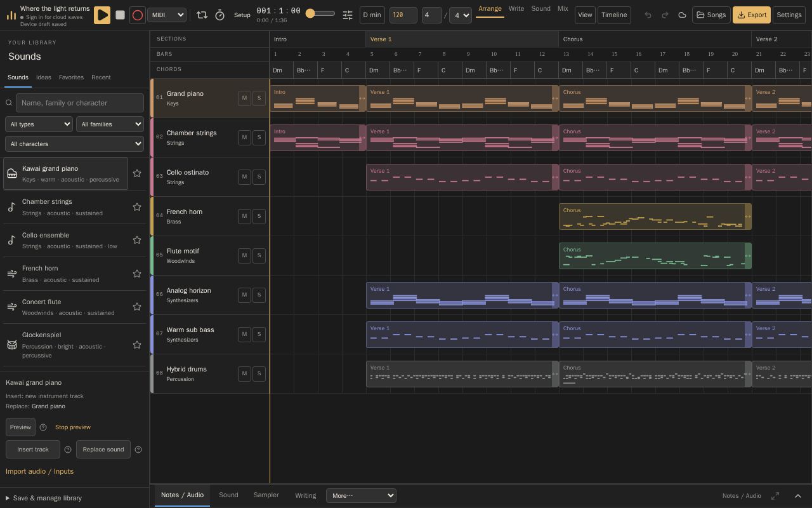Expand bottom panel to full size
The width and height of the screenshot is (812, 508).
775,496
